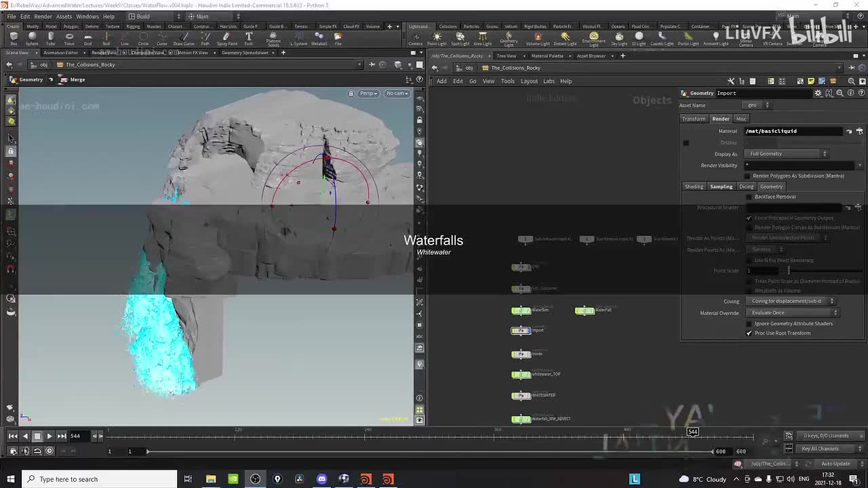This screenshot has height=488, width=868.
Task: Toggle Render Polygons As Subdivision checkbox
Action: point(748,176)
